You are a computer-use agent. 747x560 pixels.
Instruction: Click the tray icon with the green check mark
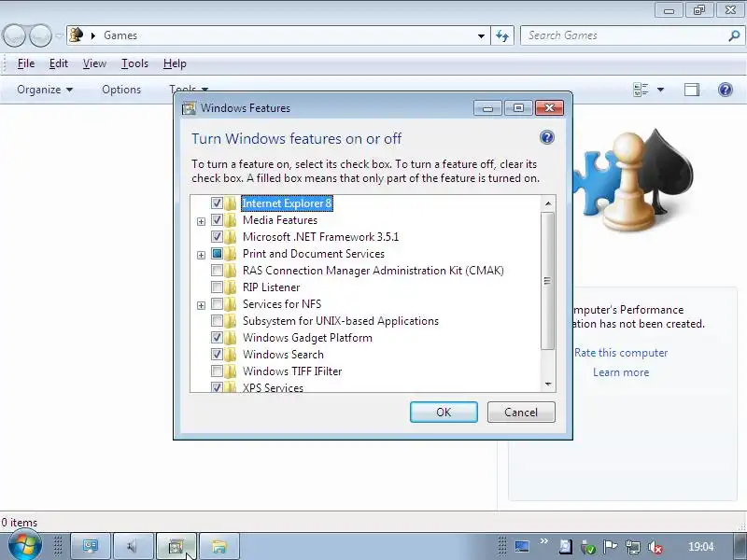coord(588,547)
